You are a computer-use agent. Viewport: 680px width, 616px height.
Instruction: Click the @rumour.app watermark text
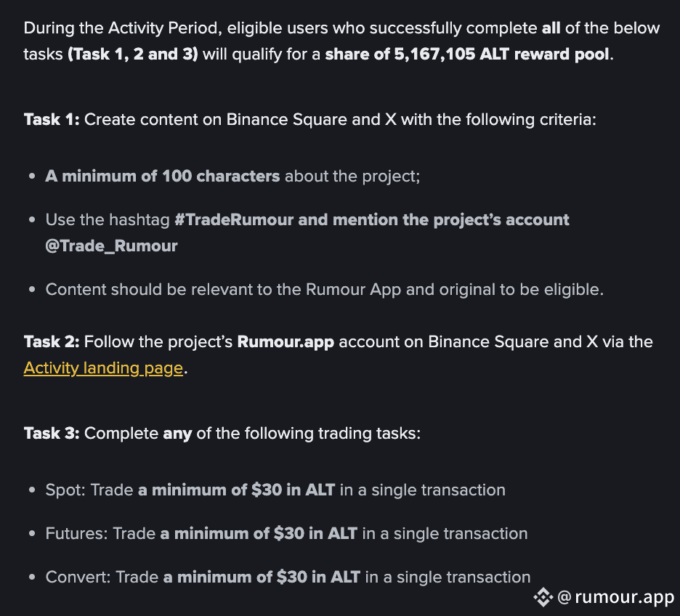click(x=616, y=597)
